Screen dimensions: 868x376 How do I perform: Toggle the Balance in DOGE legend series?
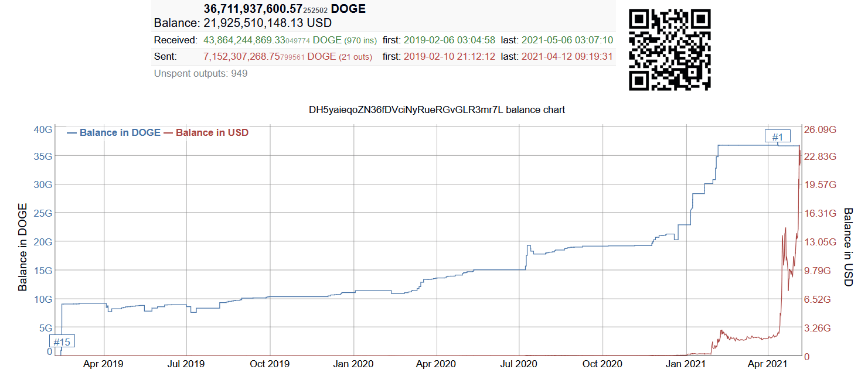point(114,133)
